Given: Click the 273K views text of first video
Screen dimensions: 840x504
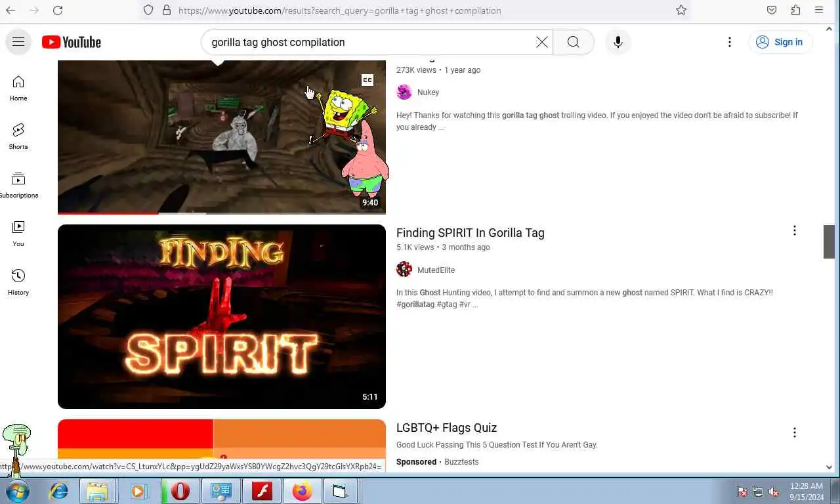Looking at the screenshot, I should tap(416, 70).
